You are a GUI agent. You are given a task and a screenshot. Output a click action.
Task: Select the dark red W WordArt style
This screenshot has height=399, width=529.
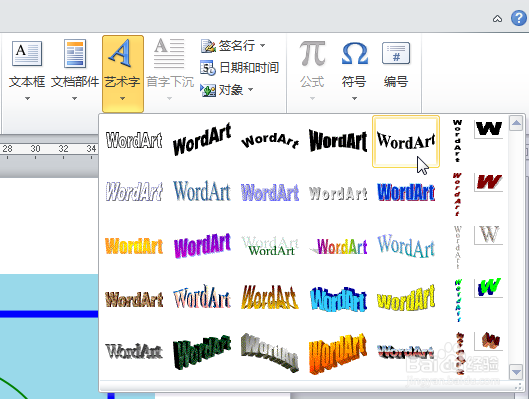point(489,182)
